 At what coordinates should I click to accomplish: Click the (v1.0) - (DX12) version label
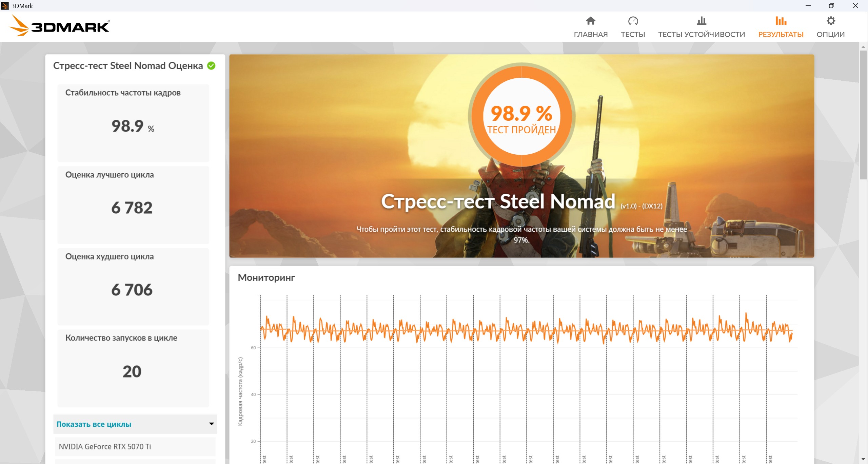[642, 206]
